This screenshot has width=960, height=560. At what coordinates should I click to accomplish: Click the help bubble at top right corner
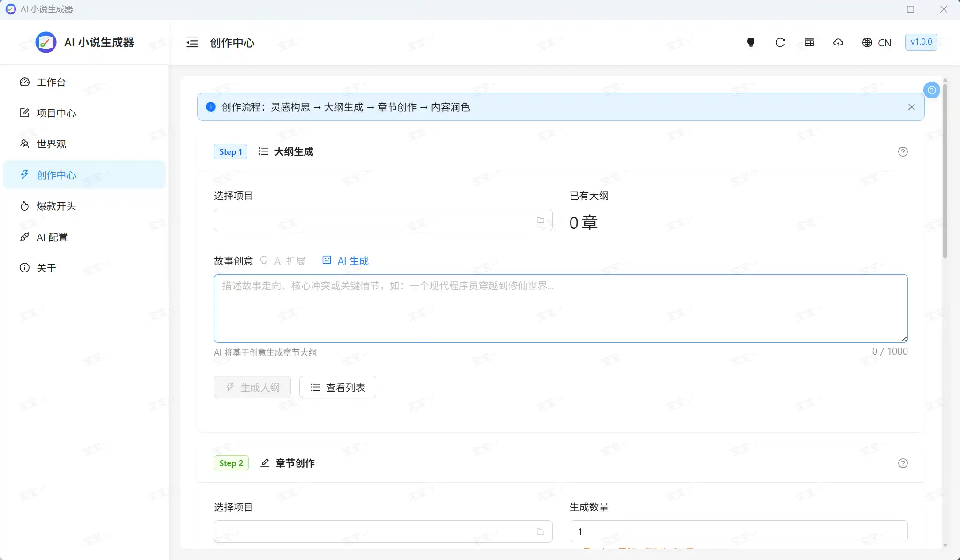tap(932, 90)
